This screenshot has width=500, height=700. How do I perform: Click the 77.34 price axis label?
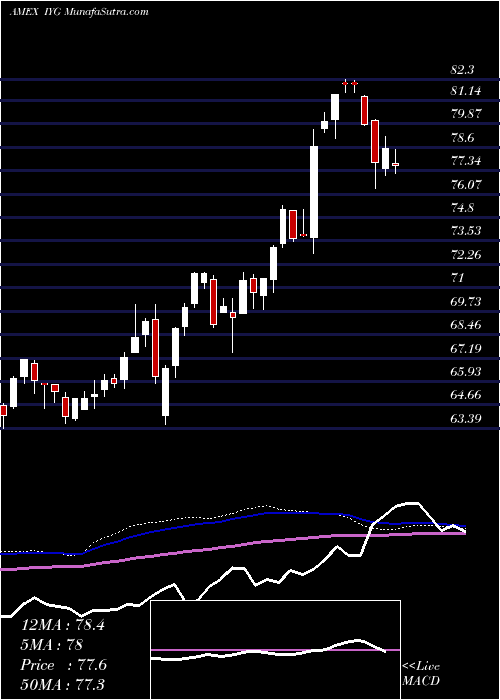[467, 161]
